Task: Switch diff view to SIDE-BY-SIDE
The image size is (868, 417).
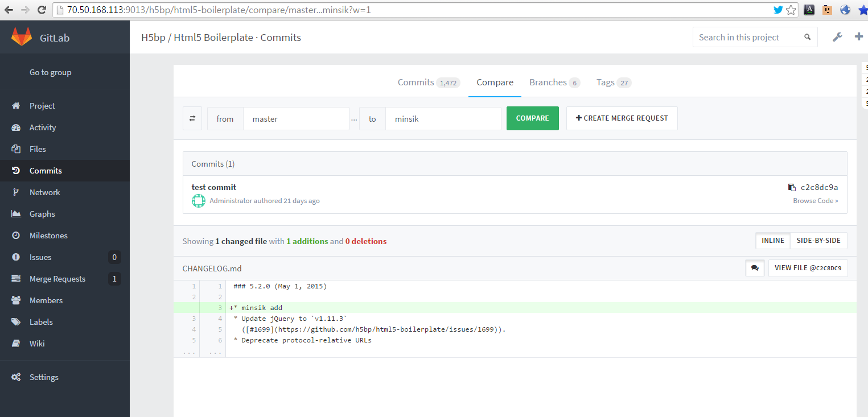Action: 818,240
